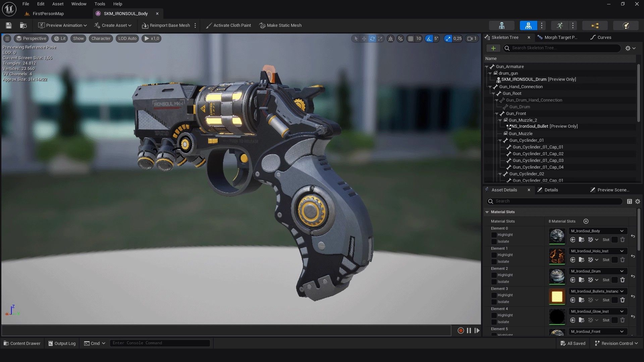Click the viewport record button
Image resolution: width=644 pixels, height=362 pixels.
(461, 331)
